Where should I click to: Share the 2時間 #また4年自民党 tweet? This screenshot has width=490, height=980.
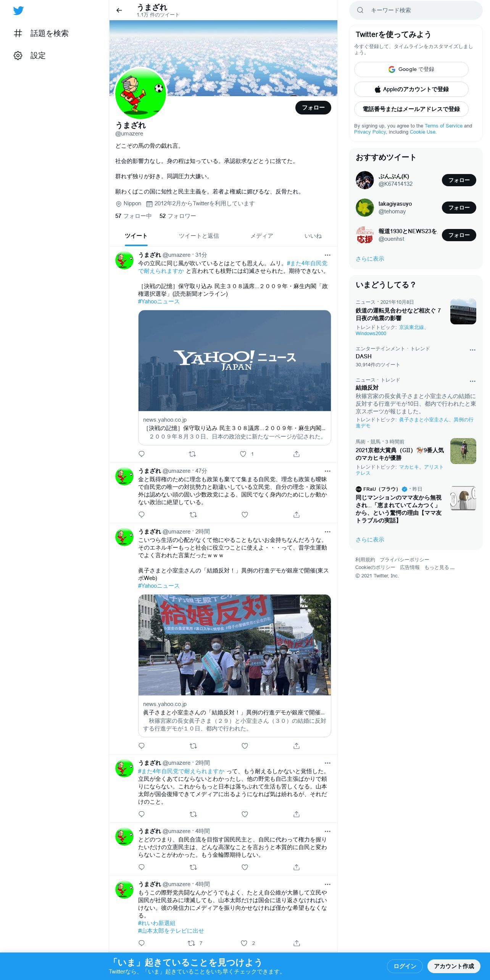click(x=297, y=814)
